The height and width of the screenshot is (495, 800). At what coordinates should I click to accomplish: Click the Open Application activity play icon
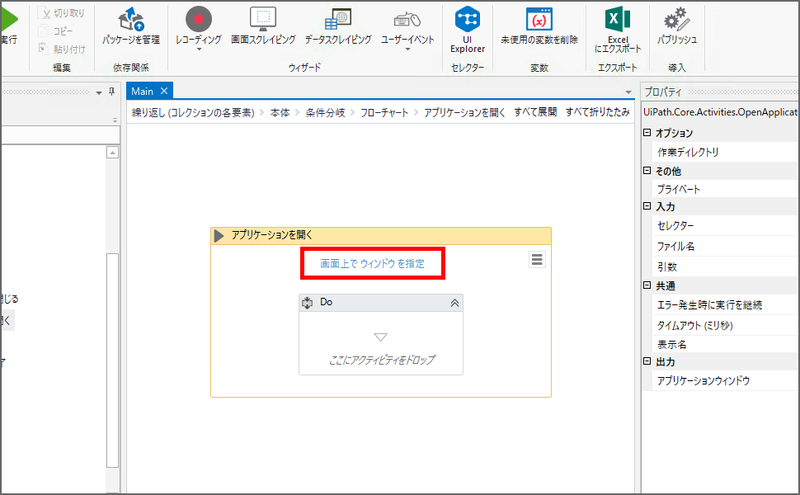[x=219, y=235]
